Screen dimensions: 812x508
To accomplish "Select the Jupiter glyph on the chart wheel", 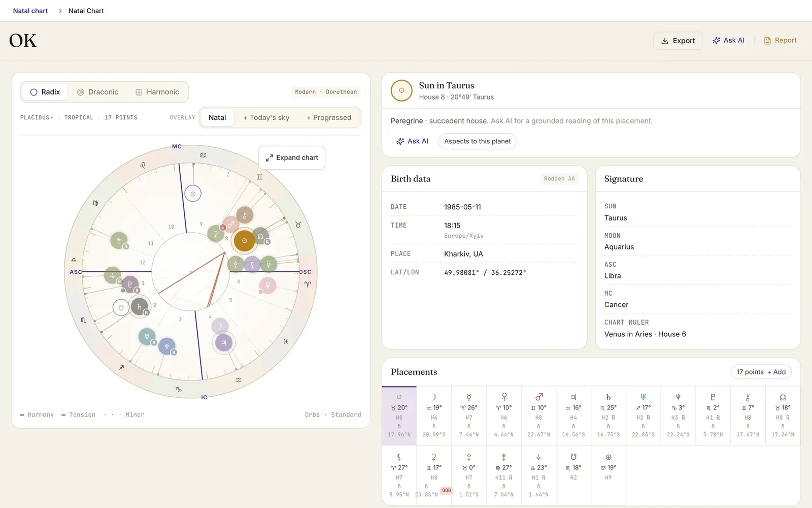I will [224, 342].
